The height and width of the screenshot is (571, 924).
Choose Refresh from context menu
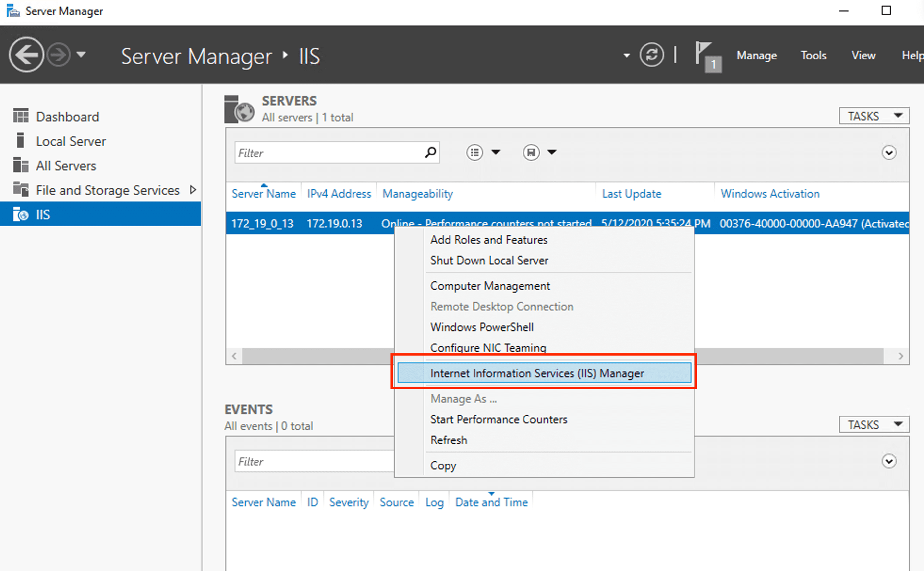click(449, 440)
